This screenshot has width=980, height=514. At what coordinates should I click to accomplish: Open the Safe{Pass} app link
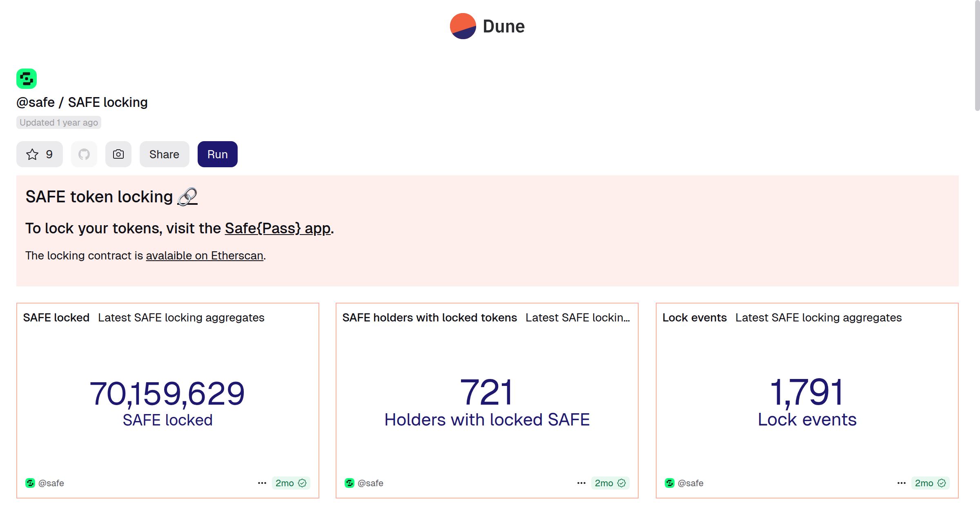[278, 228]
